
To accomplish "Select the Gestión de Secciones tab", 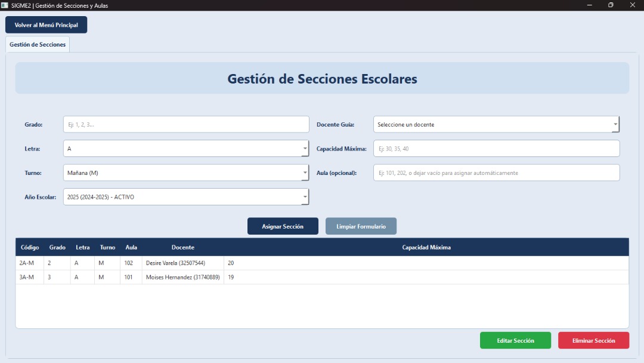I will [38, 45].
